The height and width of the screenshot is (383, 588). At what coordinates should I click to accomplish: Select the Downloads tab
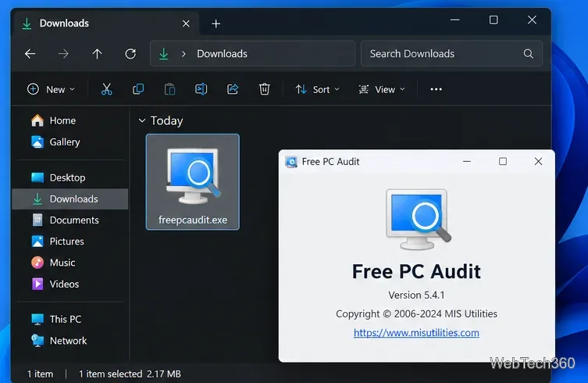coord(105,23)
